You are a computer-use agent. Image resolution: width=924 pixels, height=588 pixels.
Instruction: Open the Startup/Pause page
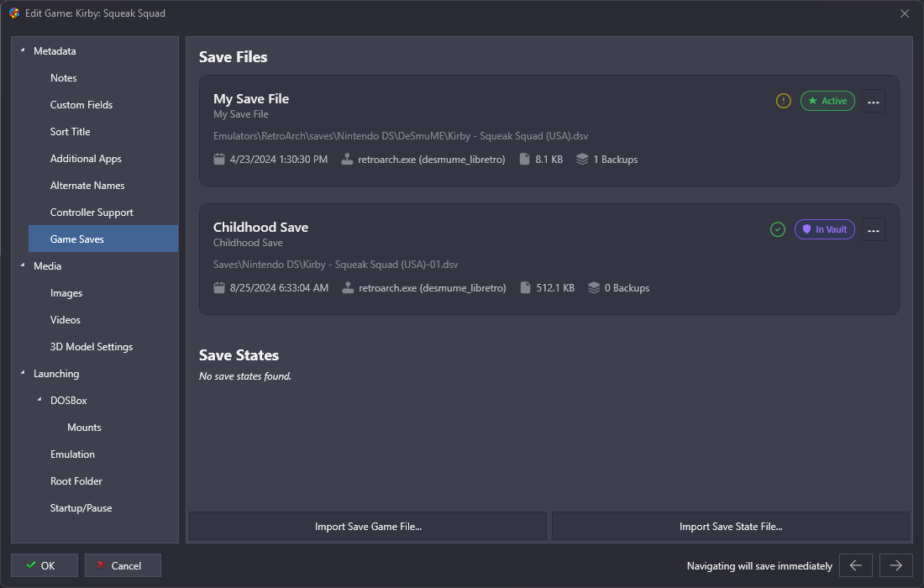click(x=81, y=508)
